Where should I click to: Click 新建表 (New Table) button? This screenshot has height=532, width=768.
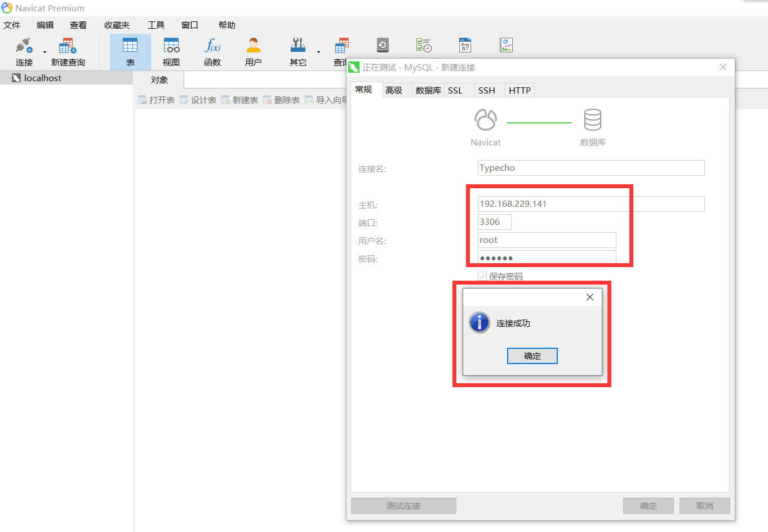click(240, 100)
